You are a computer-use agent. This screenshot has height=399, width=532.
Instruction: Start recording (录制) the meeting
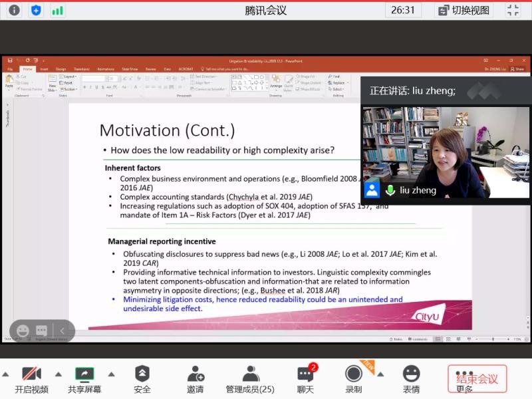[353, 378]
